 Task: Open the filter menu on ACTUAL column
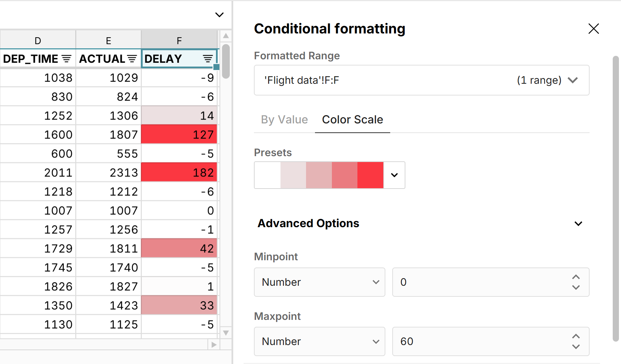tap(132, 59)
